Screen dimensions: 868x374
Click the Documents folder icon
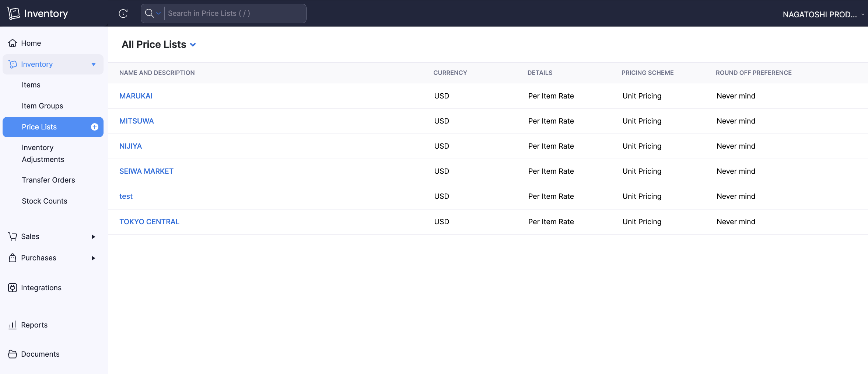coord(13,354)
